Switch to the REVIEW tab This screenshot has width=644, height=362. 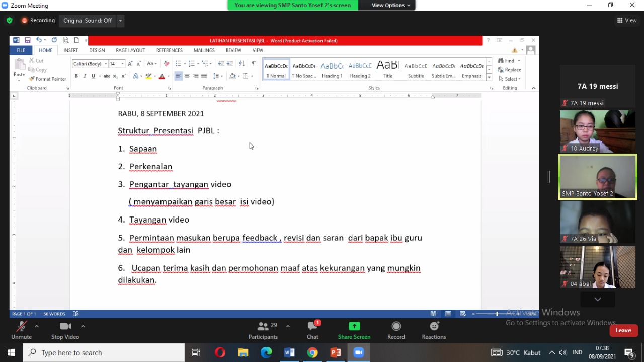click(233, 50)
